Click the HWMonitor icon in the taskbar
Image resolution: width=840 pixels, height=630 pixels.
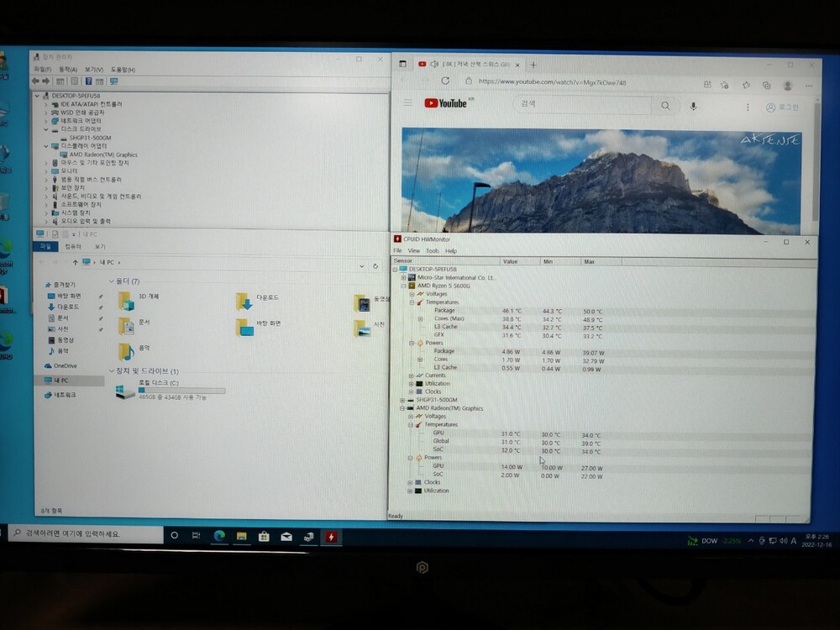[x=331, y=536]
